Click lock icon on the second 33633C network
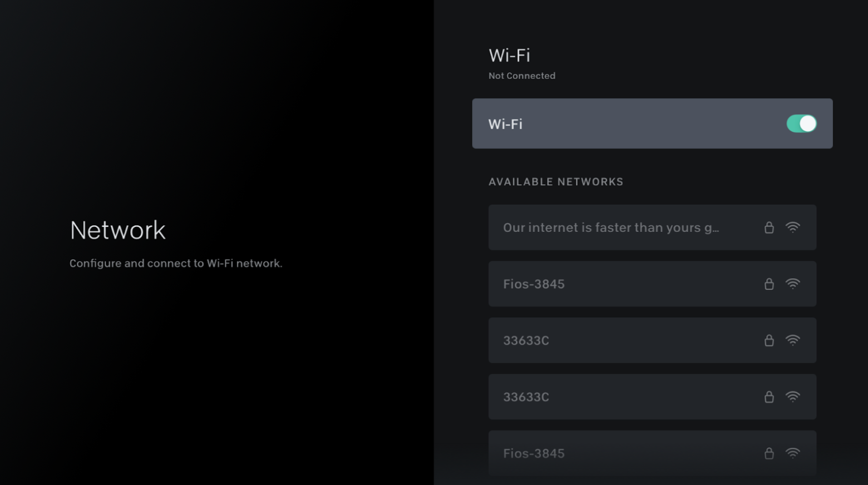 coord(769,397)
